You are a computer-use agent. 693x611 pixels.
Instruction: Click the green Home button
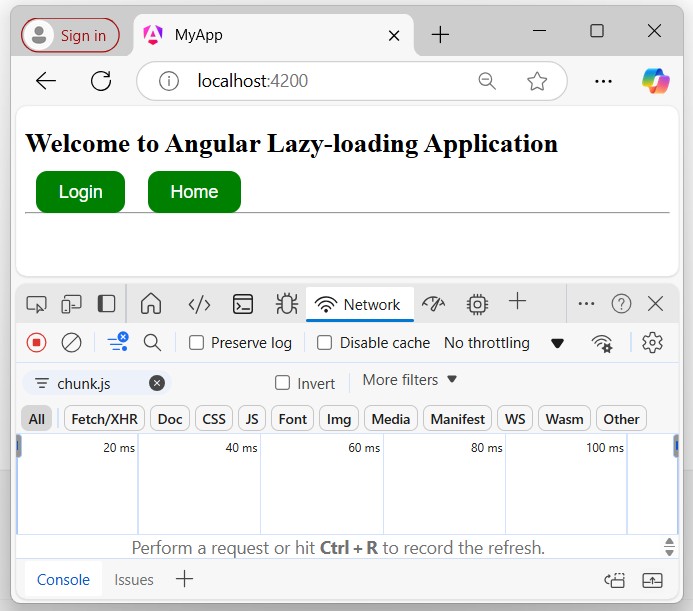194,192
